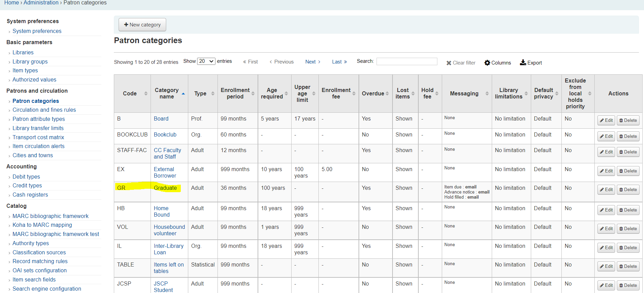Sort by Messaging column arrows
The width and height of the screenshot is (644, 293).
487,93
